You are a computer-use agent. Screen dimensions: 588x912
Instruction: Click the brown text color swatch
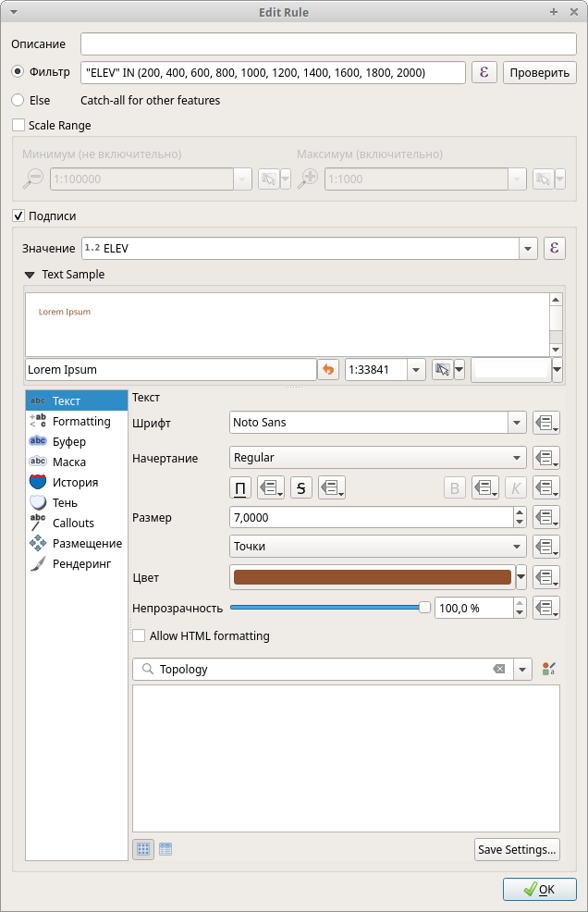pyautogui.click(x=373, y=577)
